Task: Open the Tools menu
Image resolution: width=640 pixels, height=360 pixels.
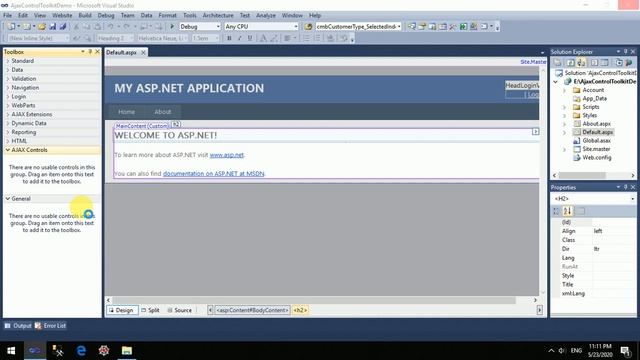Action: 190,16
